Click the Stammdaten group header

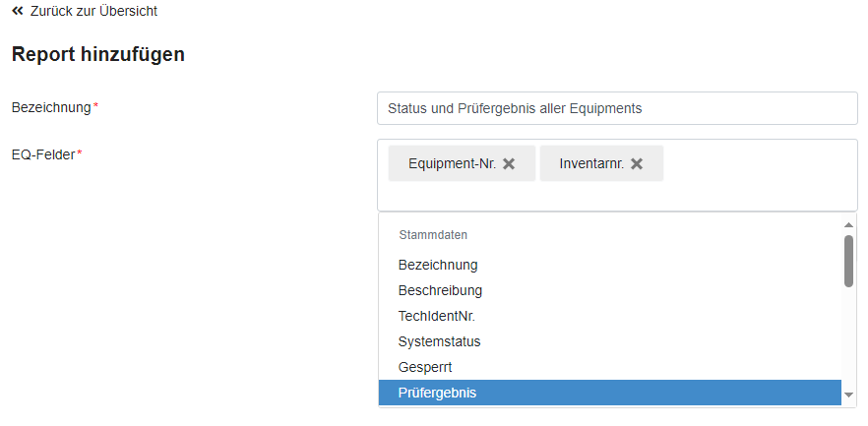[433, 235]
